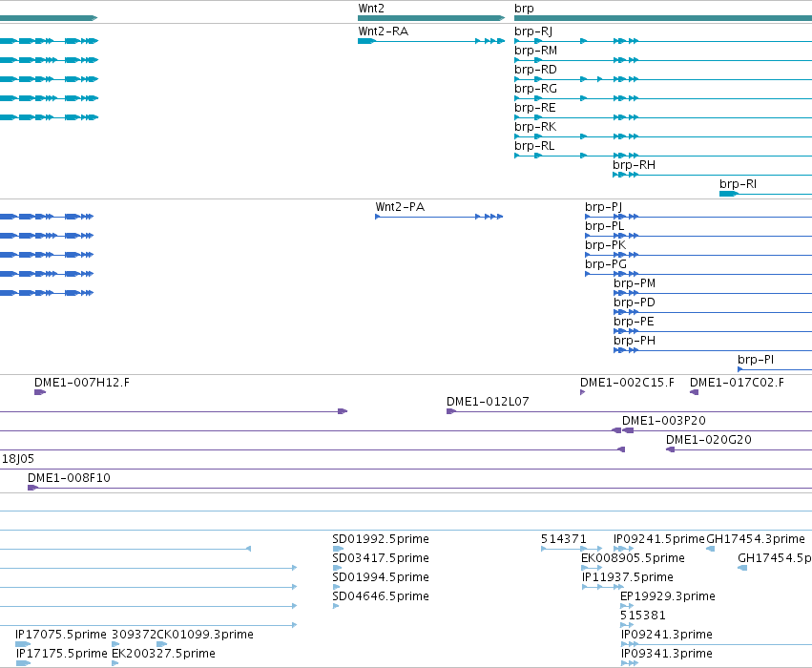This screenshot has width=812, height=668.
Task: Click the SD01992.5prime feature glyph
Action: click(338, 549)
